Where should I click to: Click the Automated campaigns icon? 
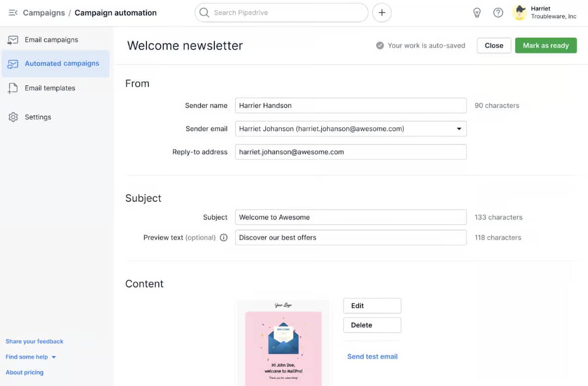[13, 64]
